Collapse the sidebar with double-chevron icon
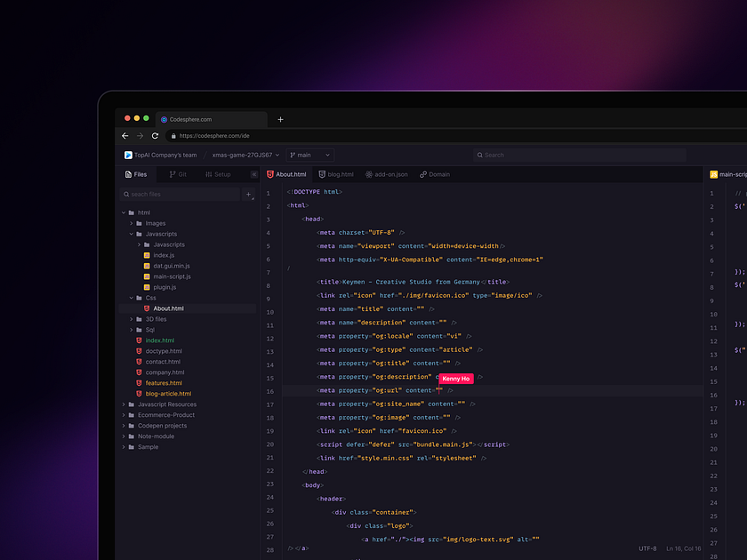This screenshot has width=747, height=560. (254, 174)
